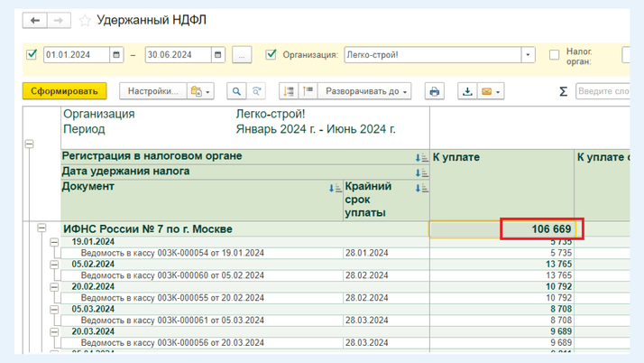Screen dimensions: 644x363
Task: Click the sum sigma icon
Action: coord(563,91)
